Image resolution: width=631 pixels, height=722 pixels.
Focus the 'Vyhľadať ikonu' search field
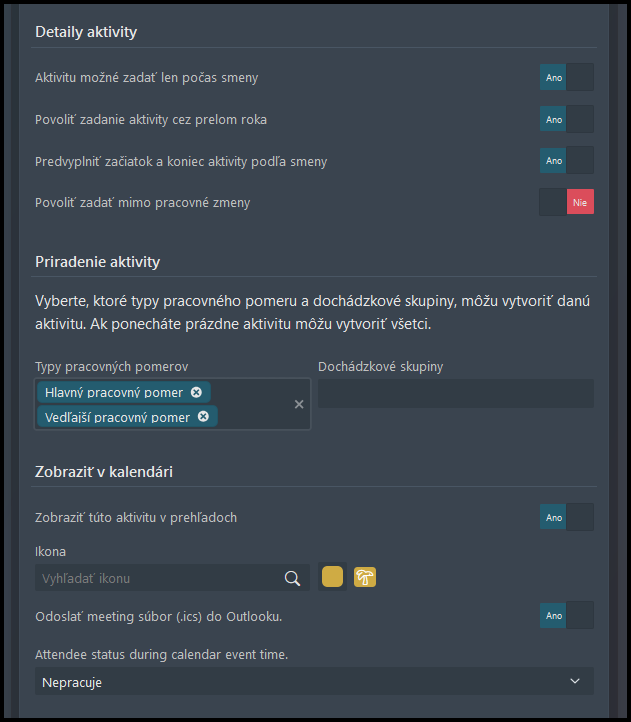(x=161, y=578)
